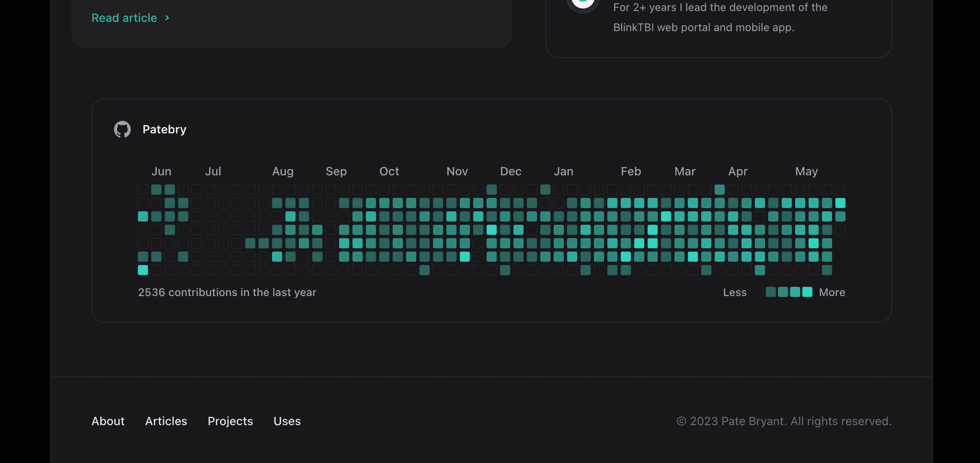This screenshot has height=463, width=980.
Task: Click the More label in the legend
Action: (x=832, y=293)
